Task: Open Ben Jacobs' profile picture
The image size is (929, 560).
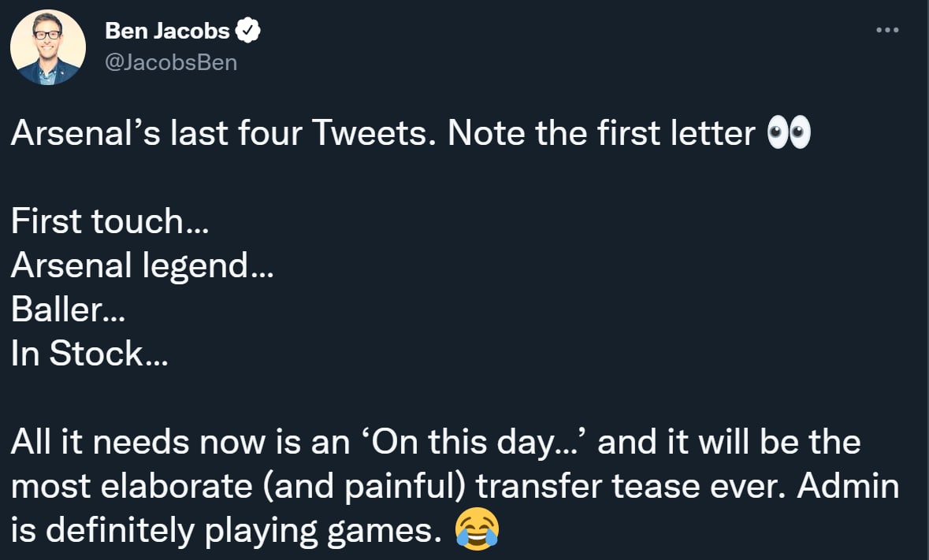Action: click(x=47, y=47)
